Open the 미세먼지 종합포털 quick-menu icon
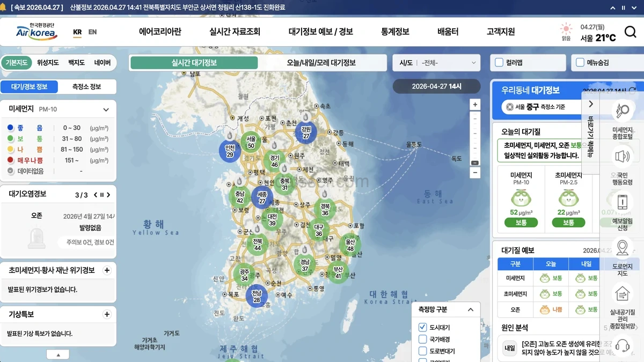 623,112
